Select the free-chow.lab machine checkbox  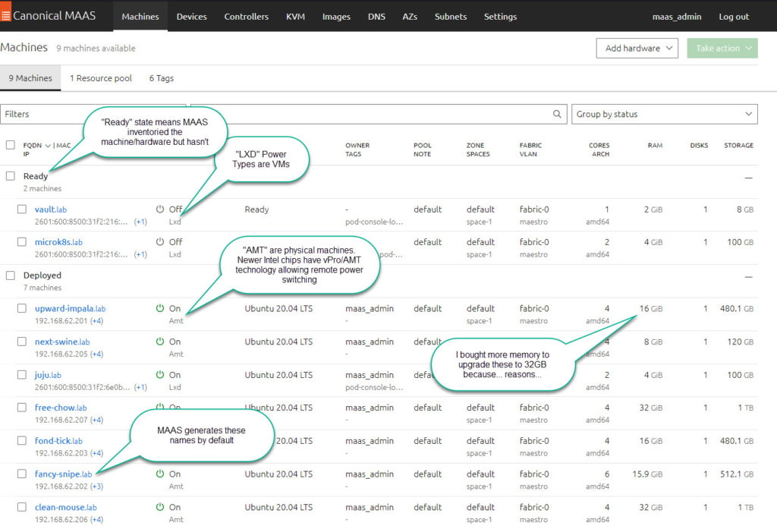coord(22,408)
